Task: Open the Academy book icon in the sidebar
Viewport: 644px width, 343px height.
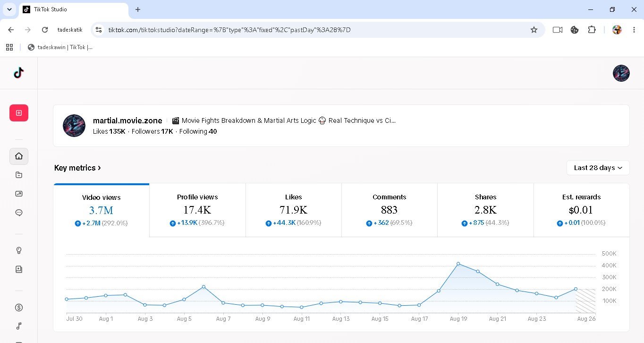Action: tap(19, 269)
